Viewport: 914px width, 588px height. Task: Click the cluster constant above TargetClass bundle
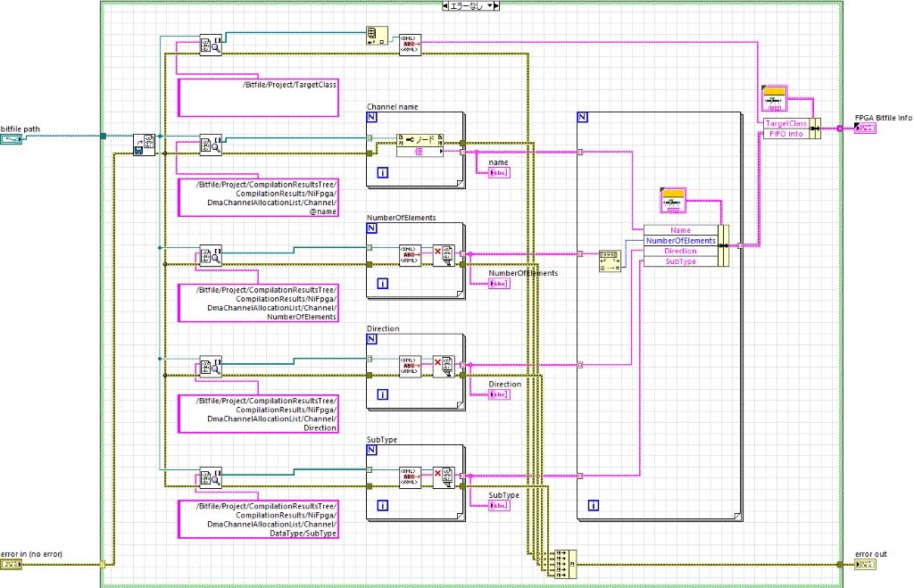tap(775, 98)
